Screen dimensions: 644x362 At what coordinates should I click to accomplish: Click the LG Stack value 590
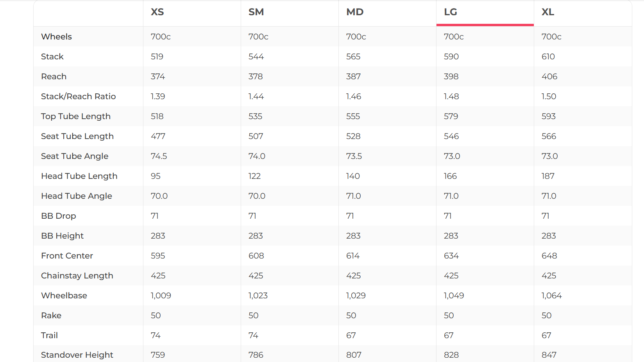451,57
